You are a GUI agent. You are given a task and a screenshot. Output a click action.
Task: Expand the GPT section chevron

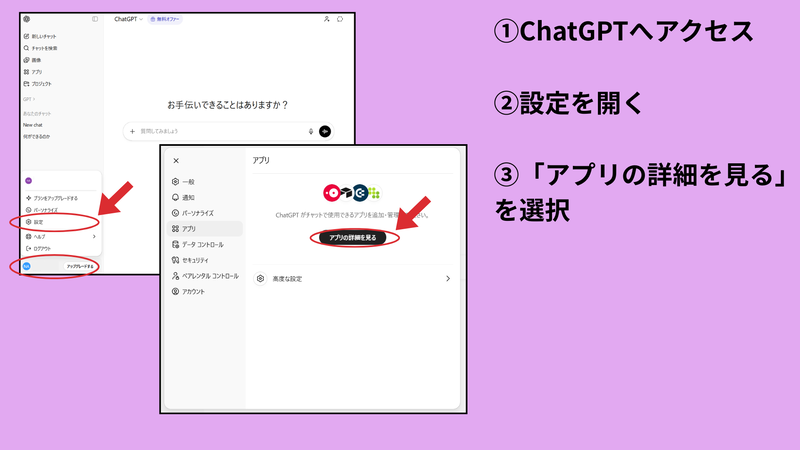34,99
